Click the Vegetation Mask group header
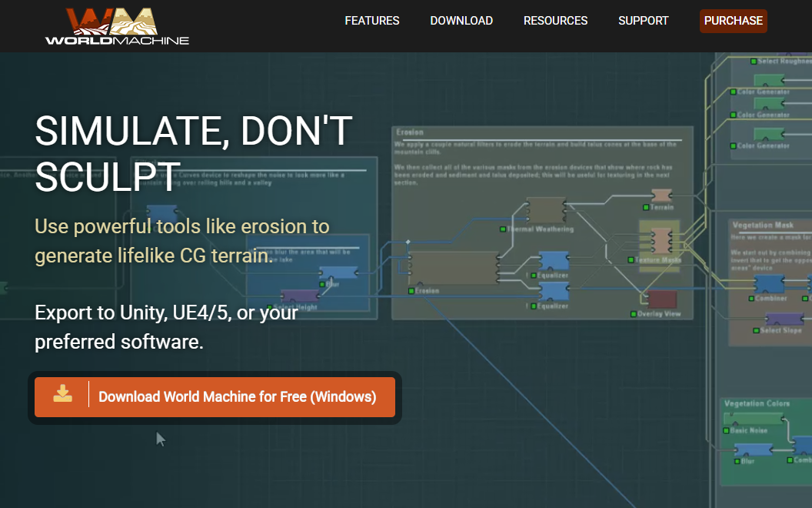The height and width of the screenshot is (508, 812). tap(763, 226)
